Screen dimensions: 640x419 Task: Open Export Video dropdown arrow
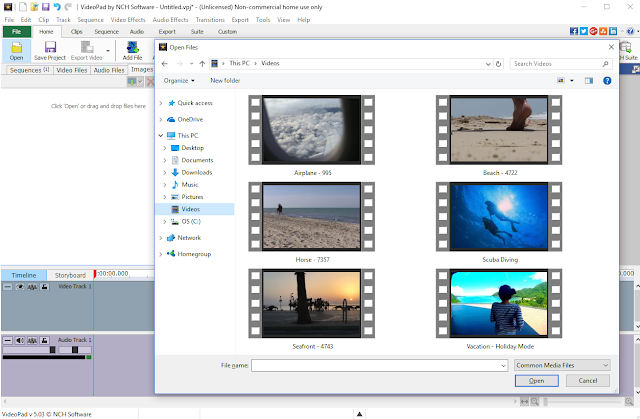(108, 51)
